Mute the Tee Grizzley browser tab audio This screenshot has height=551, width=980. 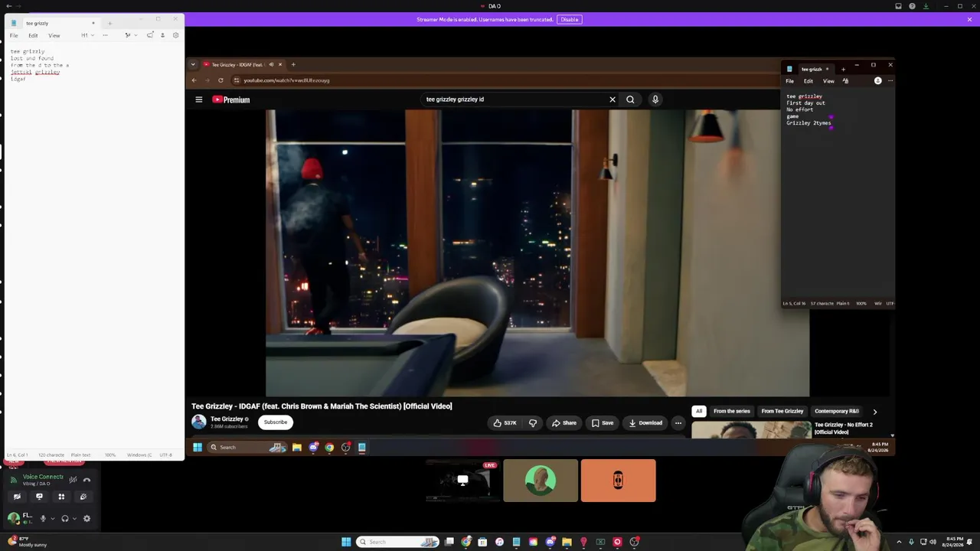pyautogui.click(x=271, y=64)
